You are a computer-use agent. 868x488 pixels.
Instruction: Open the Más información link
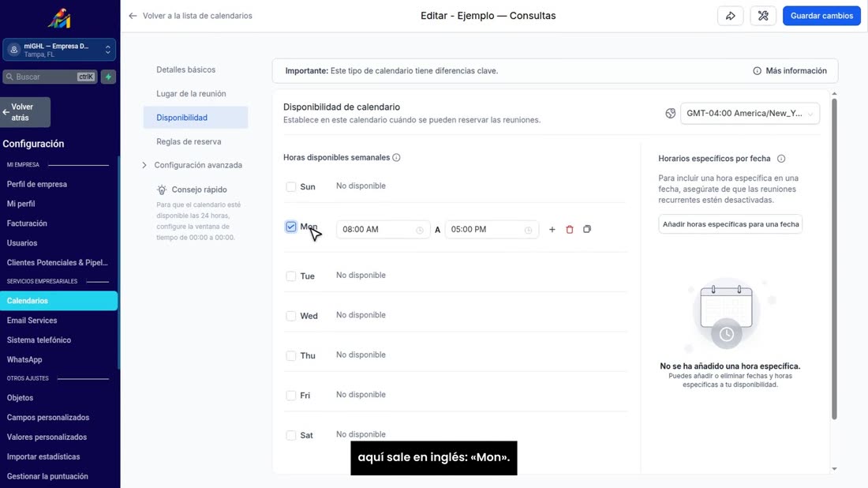(x=790, y=71)
